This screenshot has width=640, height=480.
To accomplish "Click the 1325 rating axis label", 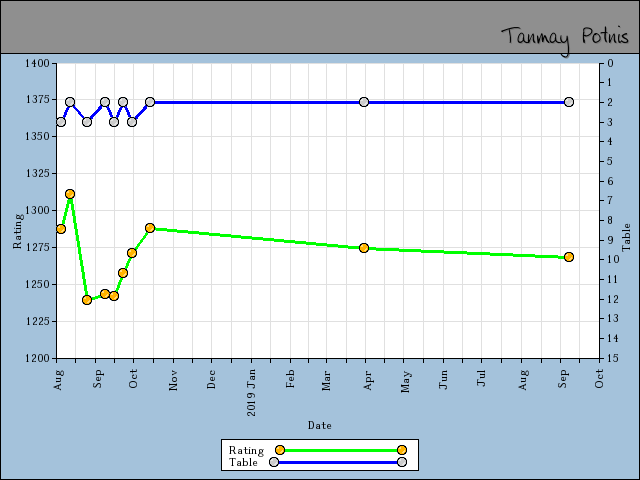I will (37, 173).
